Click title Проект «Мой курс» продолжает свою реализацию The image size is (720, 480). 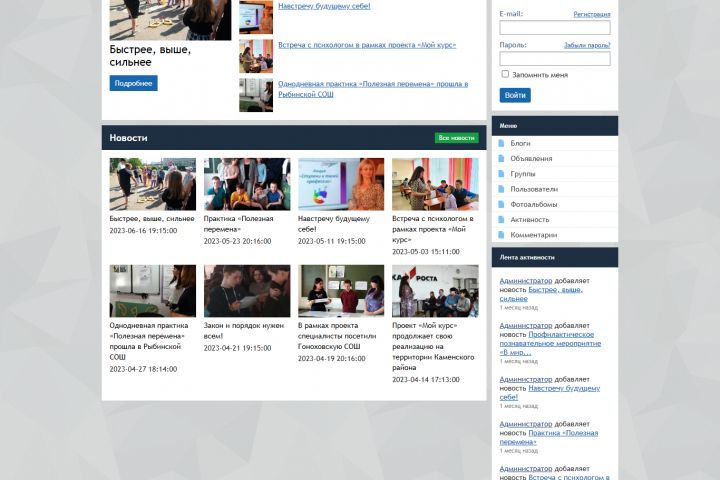coord(433,346)
